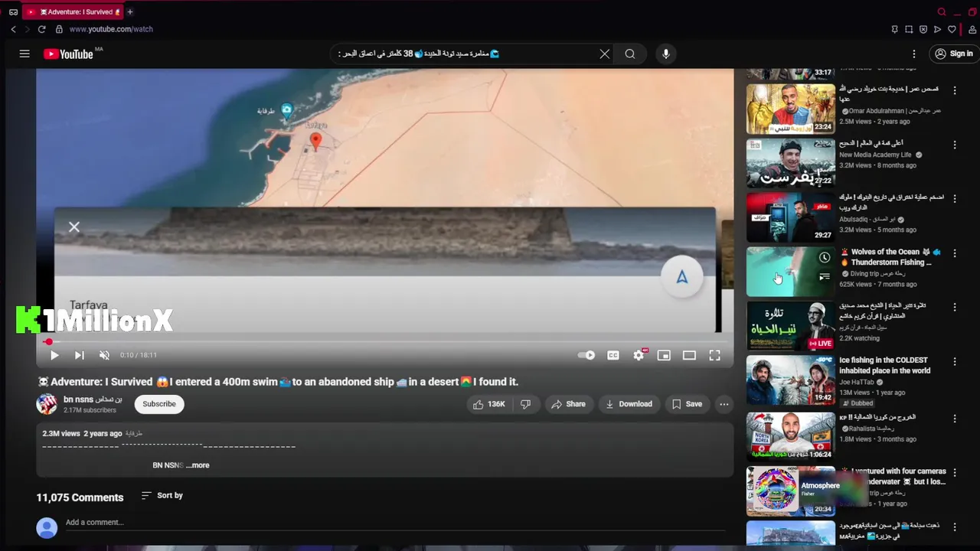Play the video

point(54,355)
